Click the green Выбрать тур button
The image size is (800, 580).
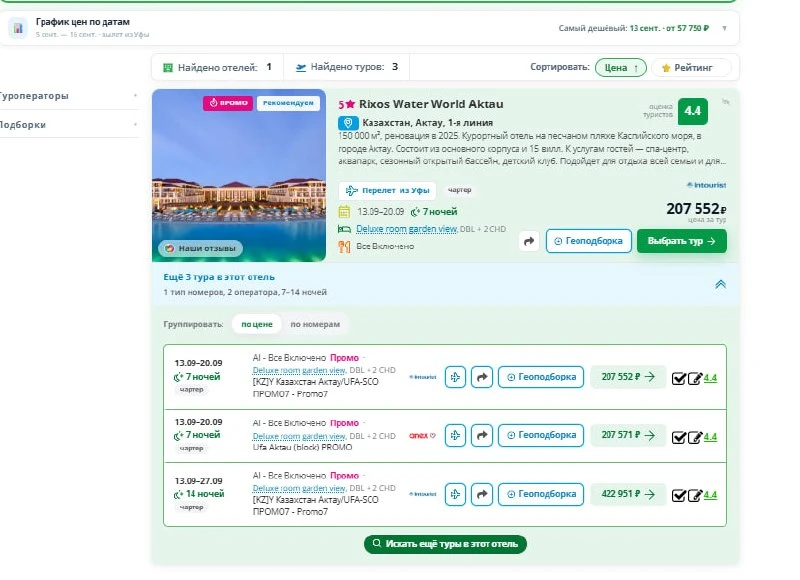[682, 241]
